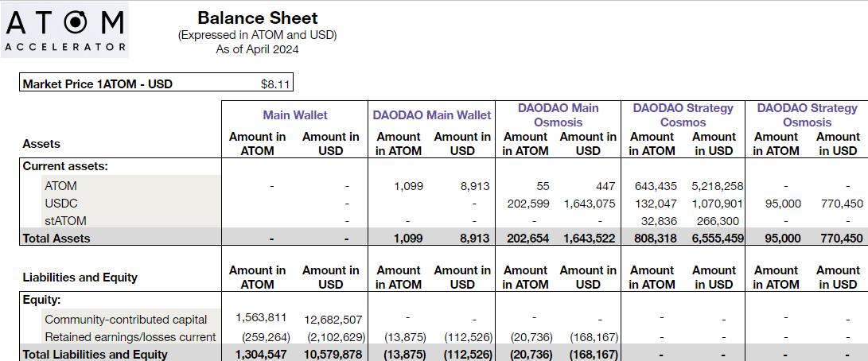Viewport: 868px width, 361px height.
Task: Click the DAODAO Strategy Cosmos header
Action: click(683, 115)
